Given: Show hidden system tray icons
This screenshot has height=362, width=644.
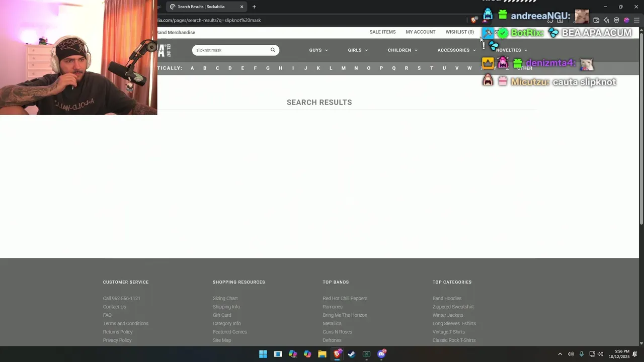Looking at the screenshot, I should pyautogui.click(x=560, y=354).
